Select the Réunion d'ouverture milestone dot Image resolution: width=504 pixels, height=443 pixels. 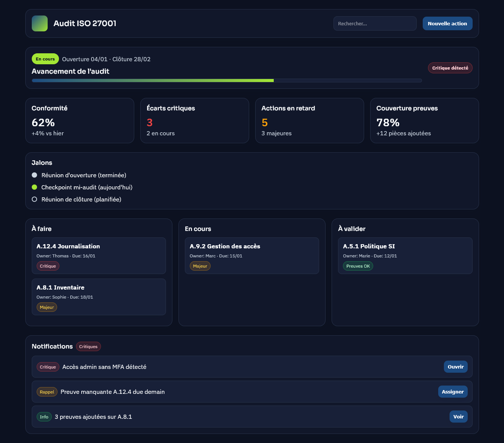(34, 175)
